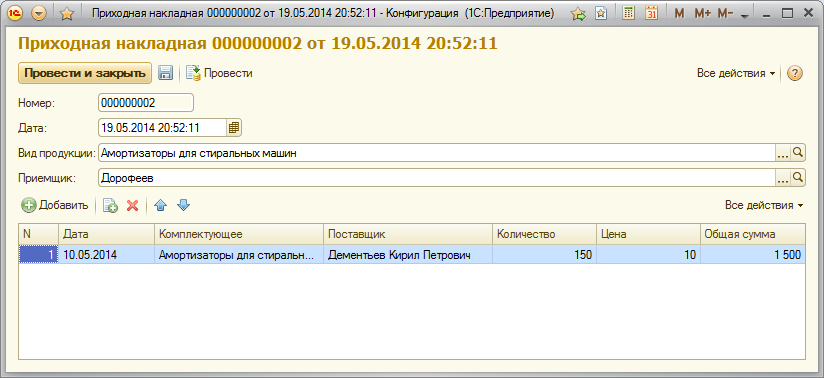This screenshot has width=824, height=378.
Task: Open the 1C main menu dropdown
Action: (39, 14)
